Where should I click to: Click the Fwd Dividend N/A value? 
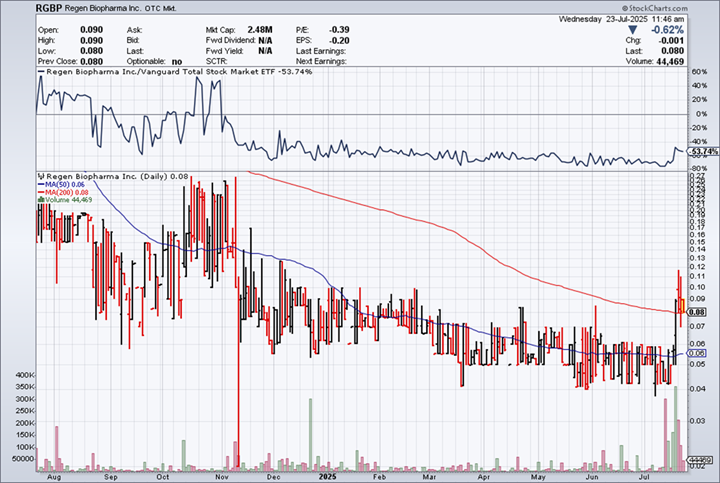(x=265, y=40)
